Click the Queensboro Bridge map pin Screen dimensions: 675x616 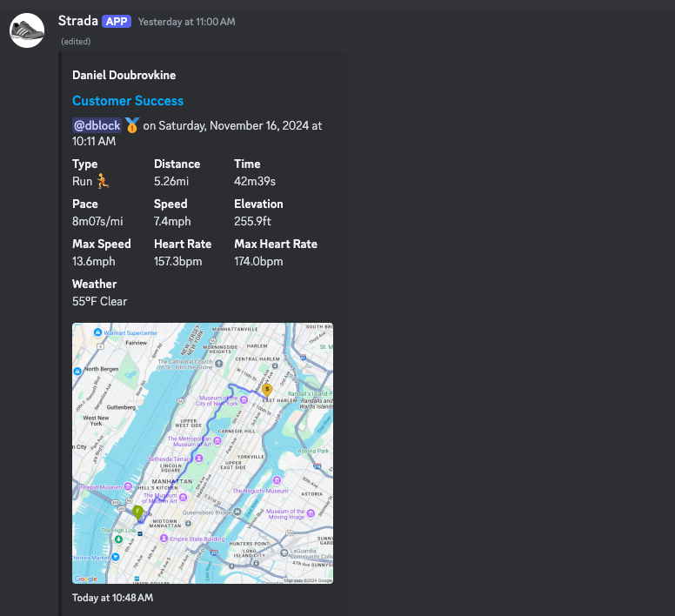coord(237,512)
